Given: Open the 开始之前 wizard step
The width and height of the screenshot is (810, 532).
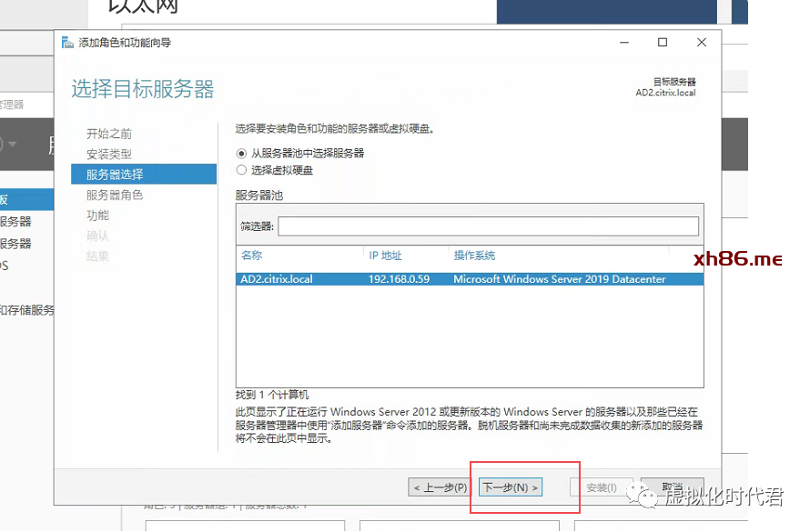Looking at the screenshot, I should point(109,135).
